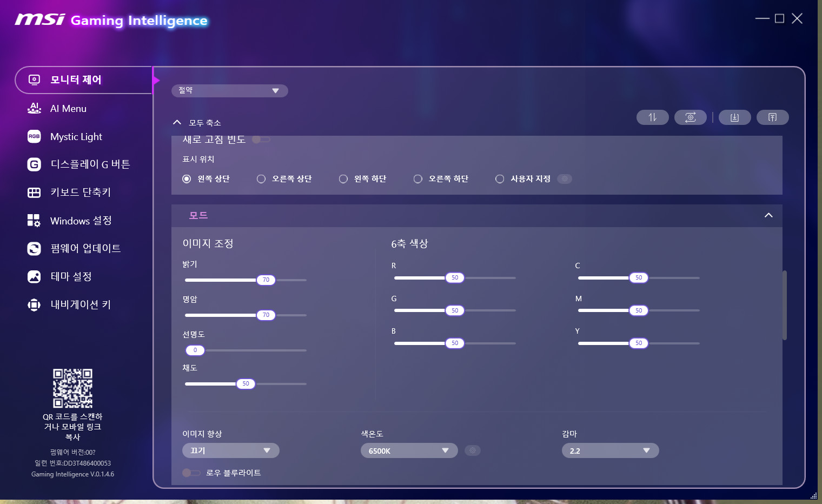This screenshot has width=822, height=504.
Task: Click the 밝기 slider handle at 70
Action: click(x=266, y=280)
